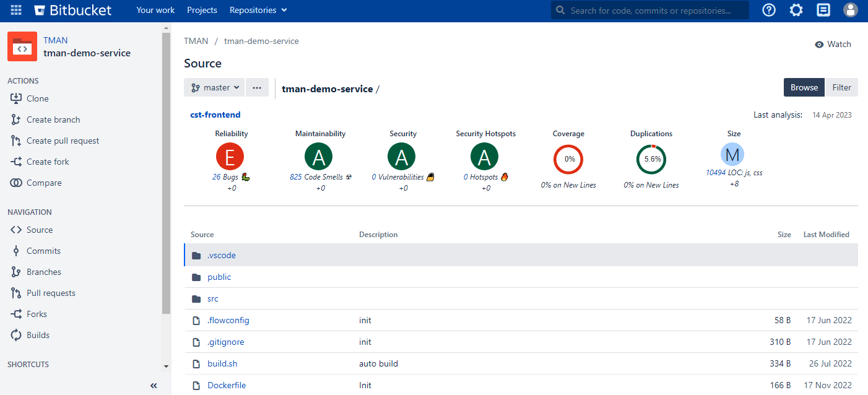Click the Dockerfile file icon

tap(197, 386)
